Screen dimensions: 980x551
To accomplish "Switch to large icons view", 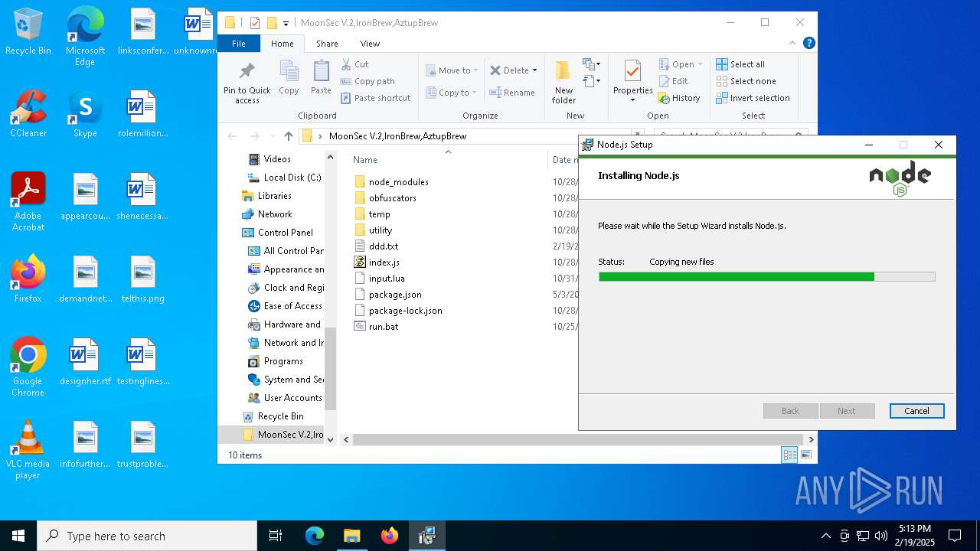I will pyautogui.click(x=806, y=455).
